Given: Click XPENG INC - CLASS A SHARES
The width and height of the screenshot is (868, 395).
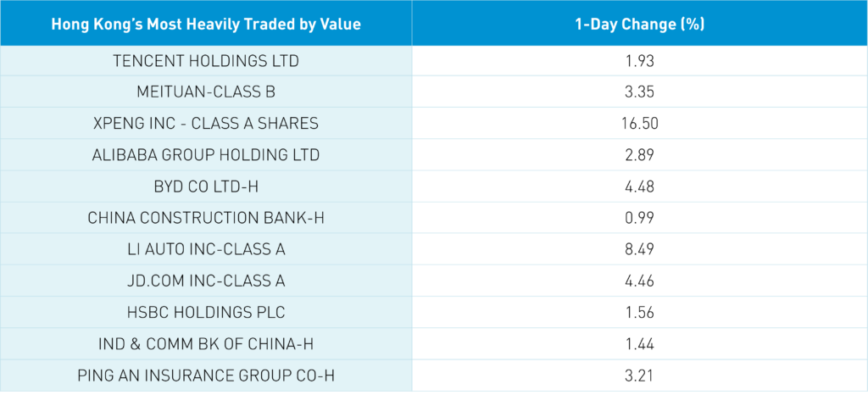Looking at the screenshot, I should pyautogui.click(x=206, y=124).
